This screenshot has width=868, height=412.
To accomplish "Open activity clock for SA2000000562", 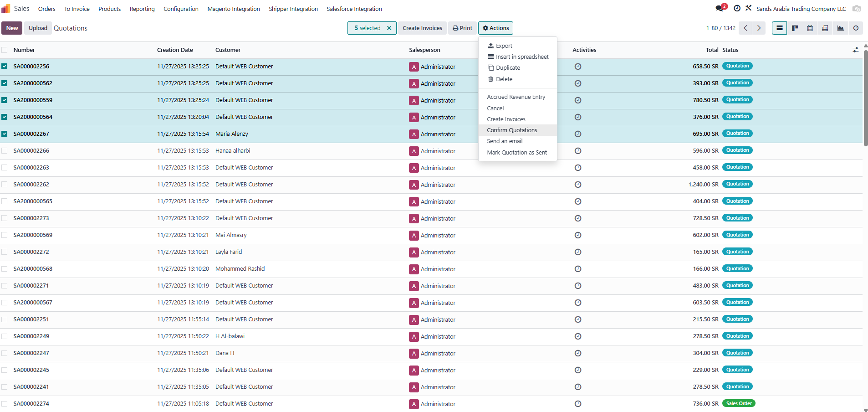I will click(578, 83).
